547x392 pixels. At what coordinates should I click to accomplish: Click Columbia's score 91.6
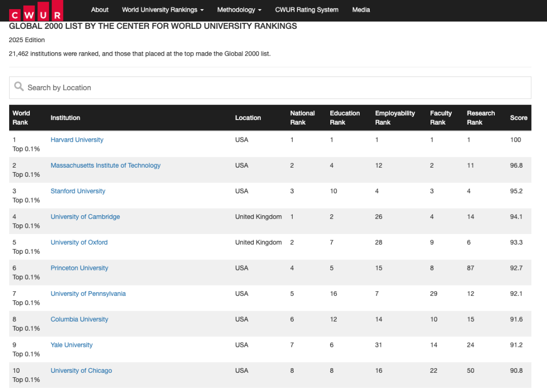[x=516, y=319]
